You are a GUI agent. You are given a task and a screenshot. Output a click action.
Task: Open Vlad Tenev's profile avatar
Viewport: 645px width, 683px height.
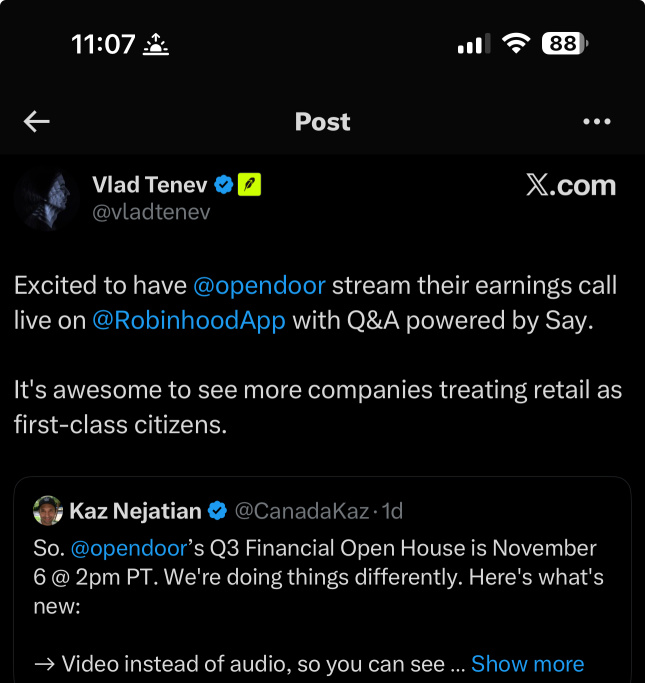click(x=48, y=197)
